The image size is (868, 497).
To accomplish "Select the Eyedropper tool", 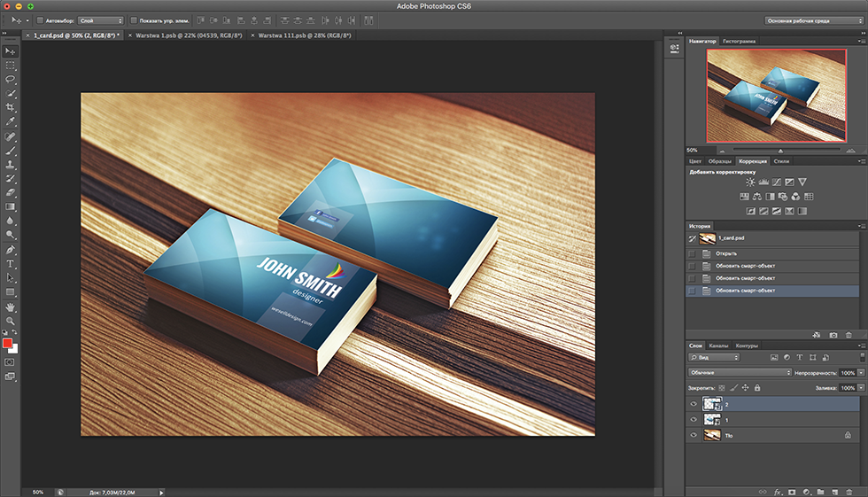I will pos(11,121).
